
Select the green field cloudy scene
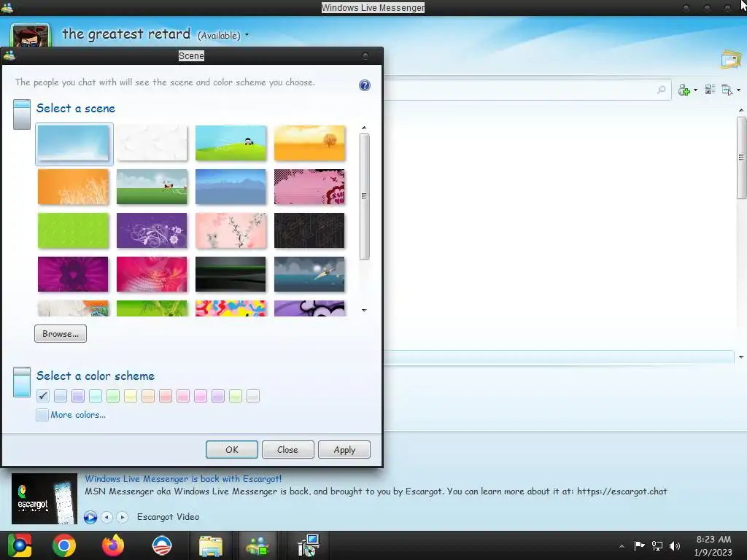click(152, 187)
